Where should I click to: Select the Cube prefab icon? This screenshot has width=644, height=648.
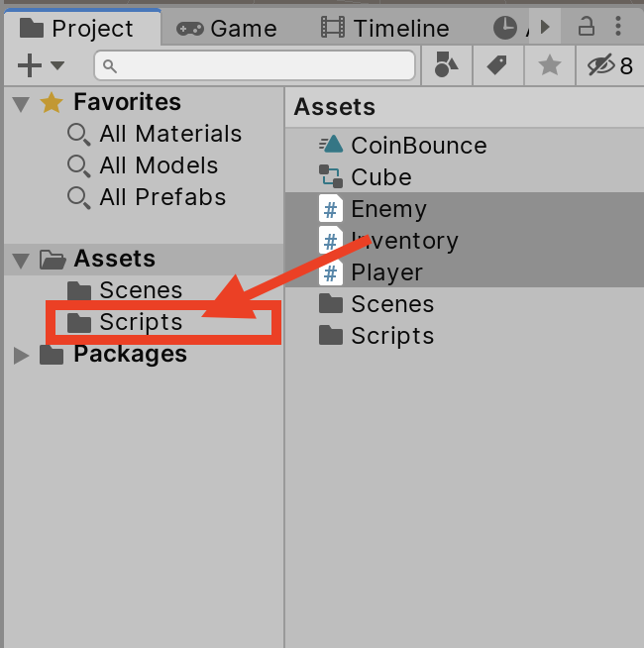pos(330,177)
